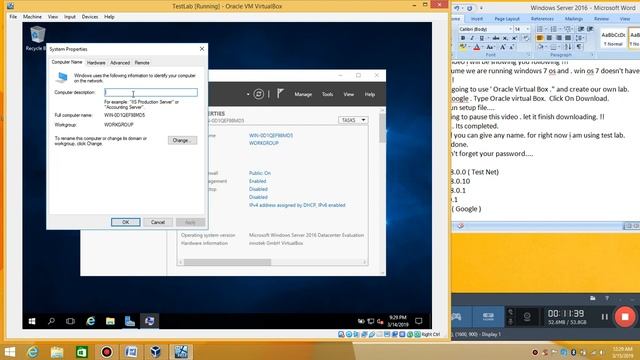
Task: Open the Change Case dropdown
Action: point(490,47)
